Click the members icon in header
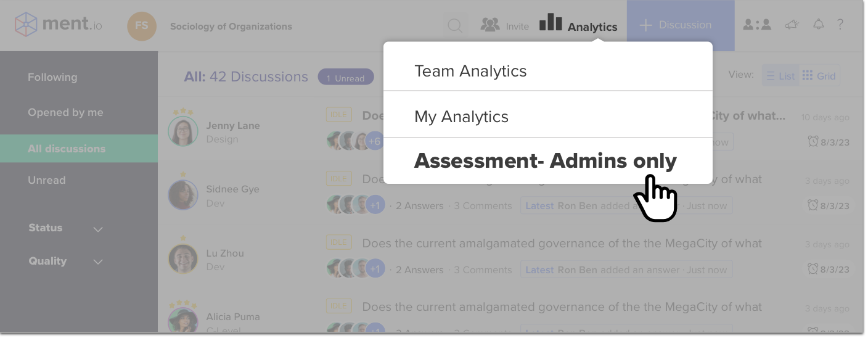Viewport: 868px width, 338px height. [757, 25]
